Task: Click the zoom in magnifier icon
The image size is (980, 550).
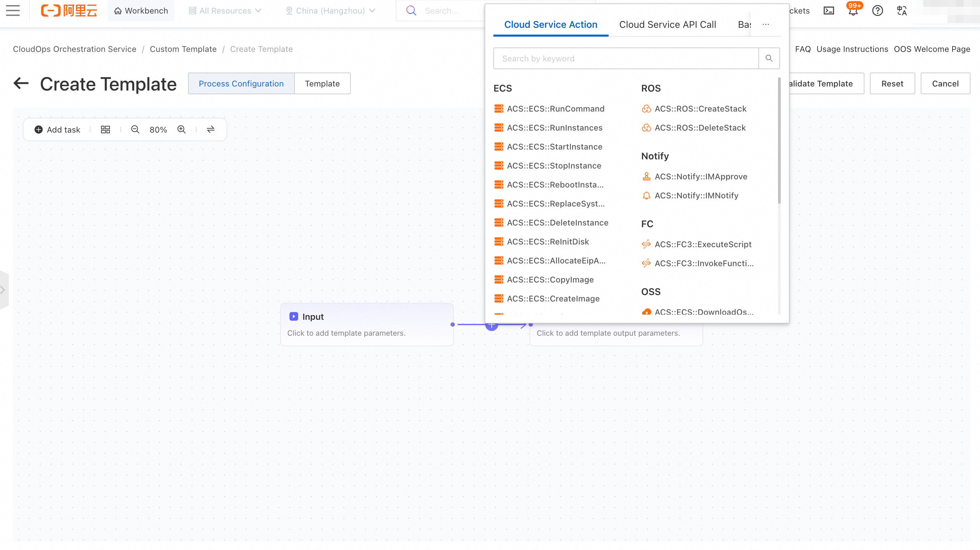Action: [182, 130]
